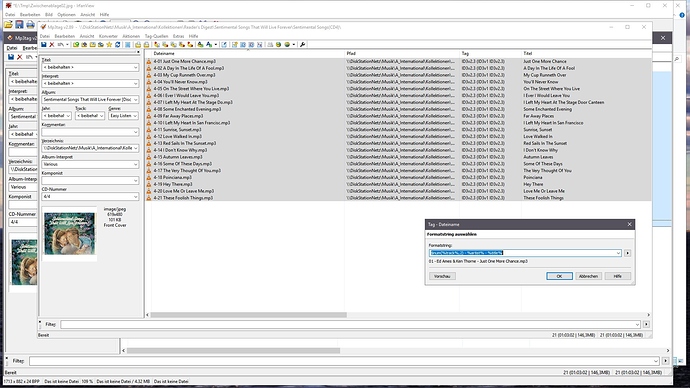The width and height of the screenshot is (690, 388).
Task: Open the Actions (Quick) arrow dropdown
Action: click(216, 44)
